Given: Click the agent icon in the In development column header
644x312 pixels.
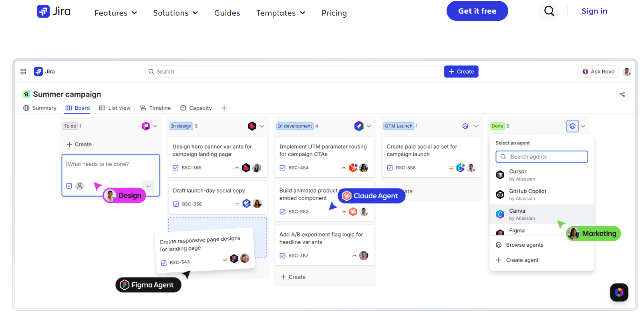Looking at the screenshot, I should tap(359, 126).
